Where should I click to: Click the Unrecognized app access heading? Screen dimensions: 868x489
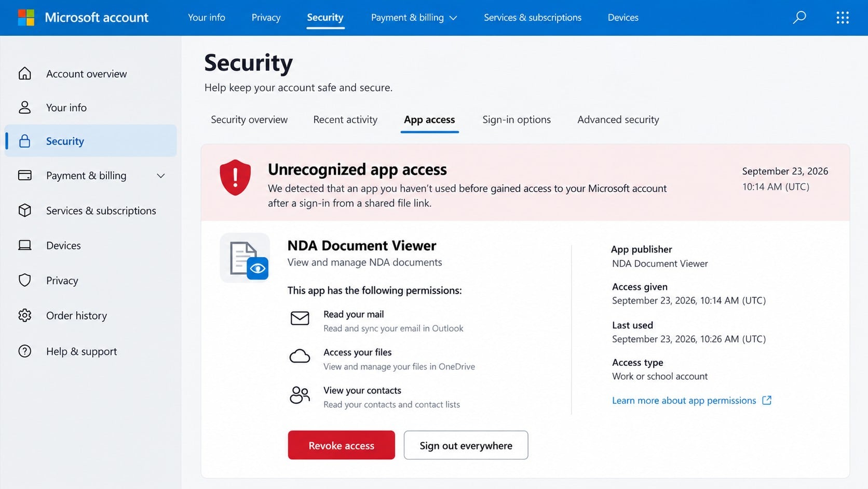[x=357, y=169]
